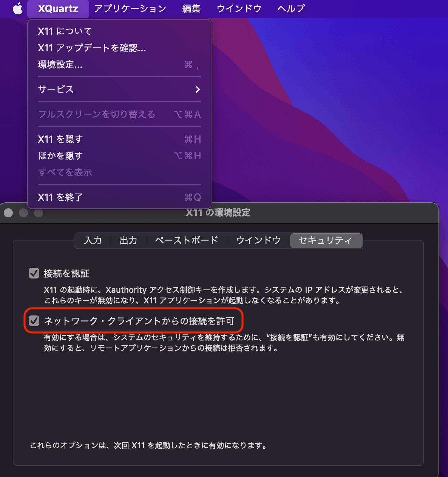
Task: Open the アプリケーション menu
Action: [130, 9]
